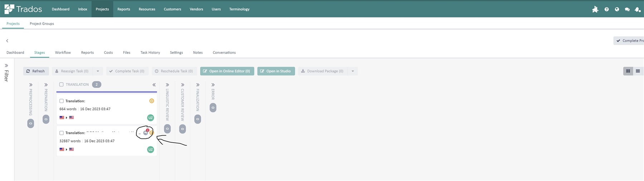
Task: Click UZ avatar on the 664 words task
Action: click(151, 118)
